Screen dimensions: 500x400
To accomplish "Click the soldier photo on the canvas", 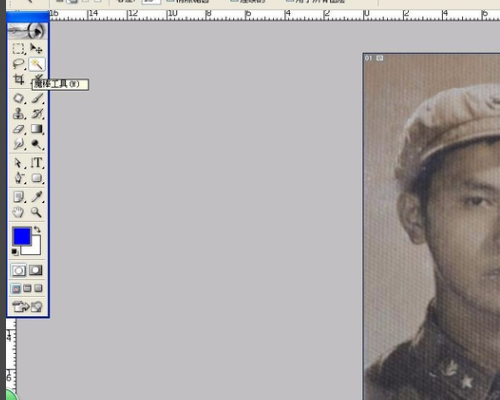I will point(432,227).
